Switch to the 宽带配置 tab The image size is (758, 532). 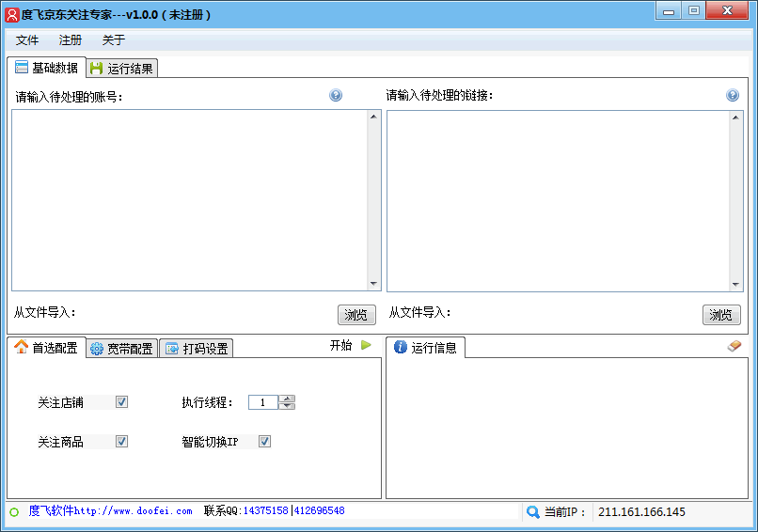121,349
